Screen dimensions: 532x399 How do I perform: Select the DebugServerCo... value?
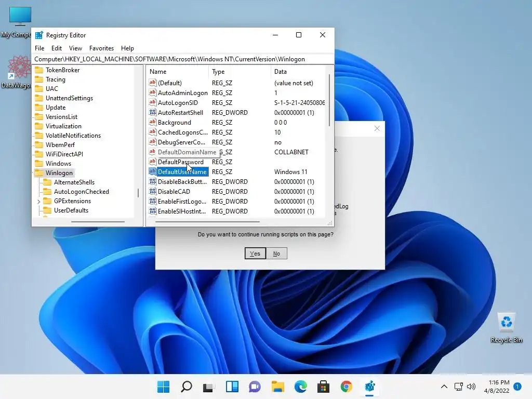tap(181, 142)
